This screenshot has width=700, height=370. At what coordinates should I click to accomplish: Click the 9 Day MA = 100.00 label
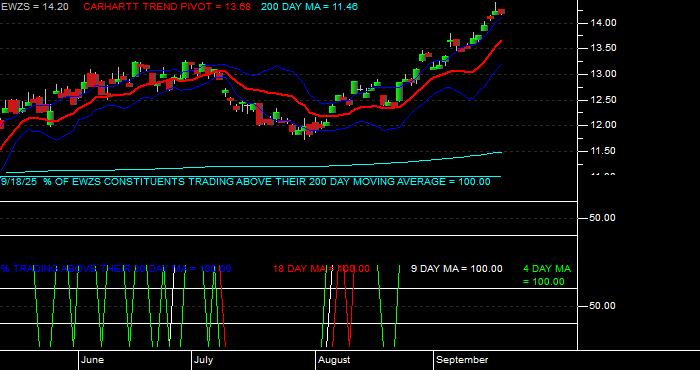pos(456,269)
